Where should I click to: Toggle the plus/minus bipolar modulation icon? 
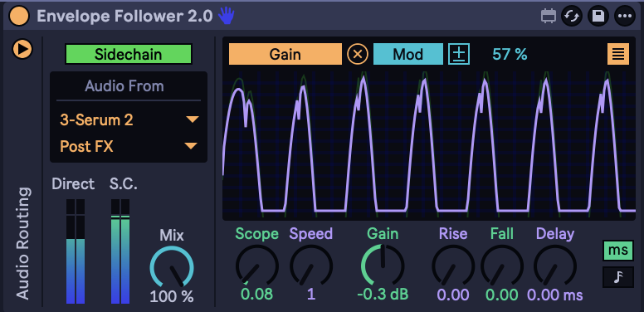coord(459,54)
